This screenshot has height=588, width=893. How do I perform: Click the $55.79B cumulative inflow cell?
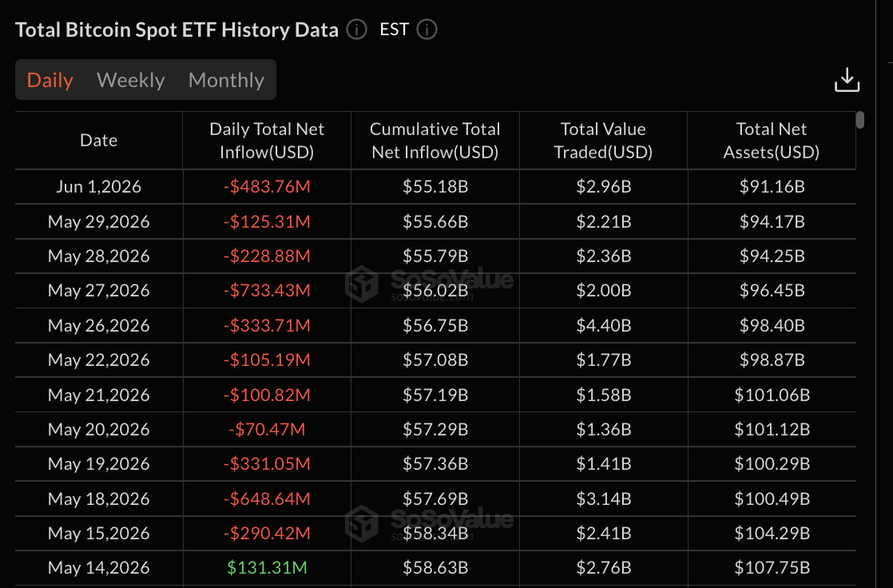[x=435, y=256]
